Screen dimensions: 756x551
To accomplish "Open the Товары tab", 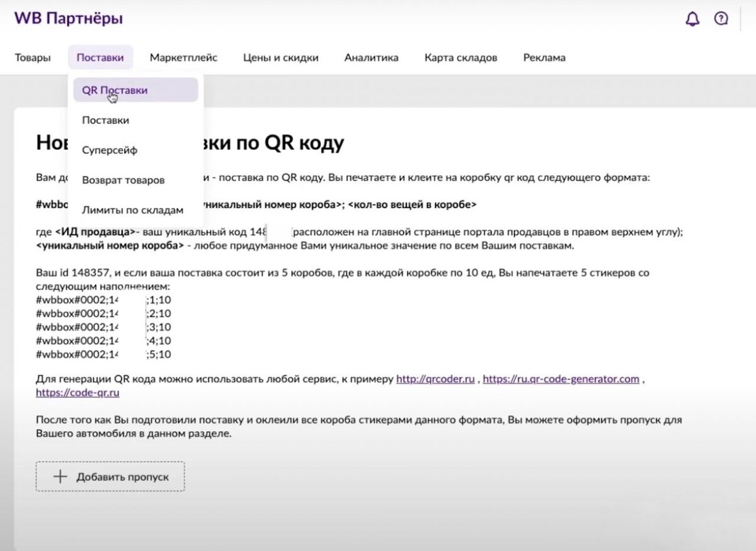I will coord(33,57).
